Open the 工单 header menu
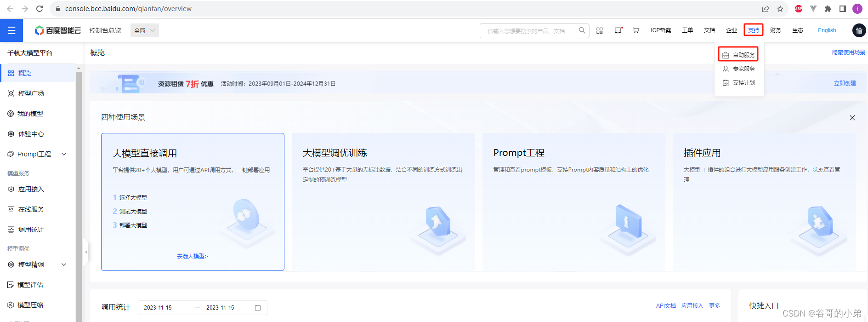The image size is (868, 322). (x=687, y=30)
